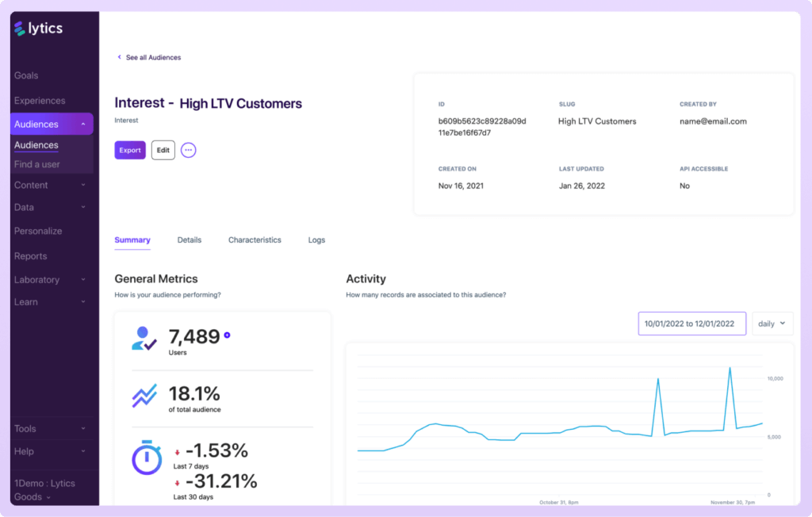Click the Lytics logo icon
Image resolution: width=812 pixels, height=517 pixels.
(17, 28)
